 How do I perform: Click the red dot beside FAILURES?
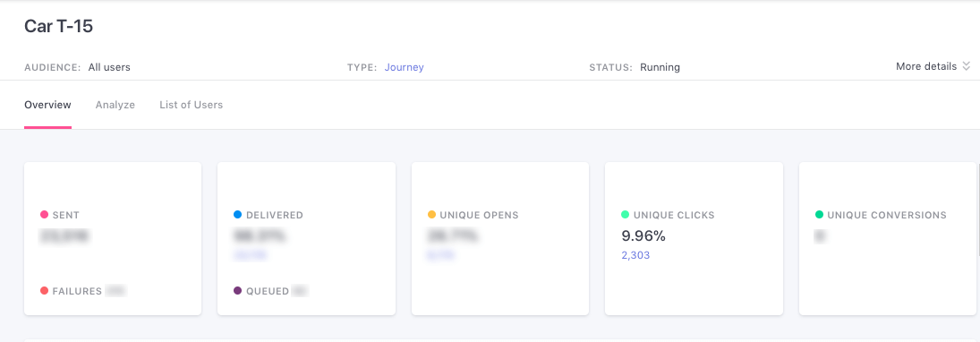pyautogui.click(x=45, y=291)
